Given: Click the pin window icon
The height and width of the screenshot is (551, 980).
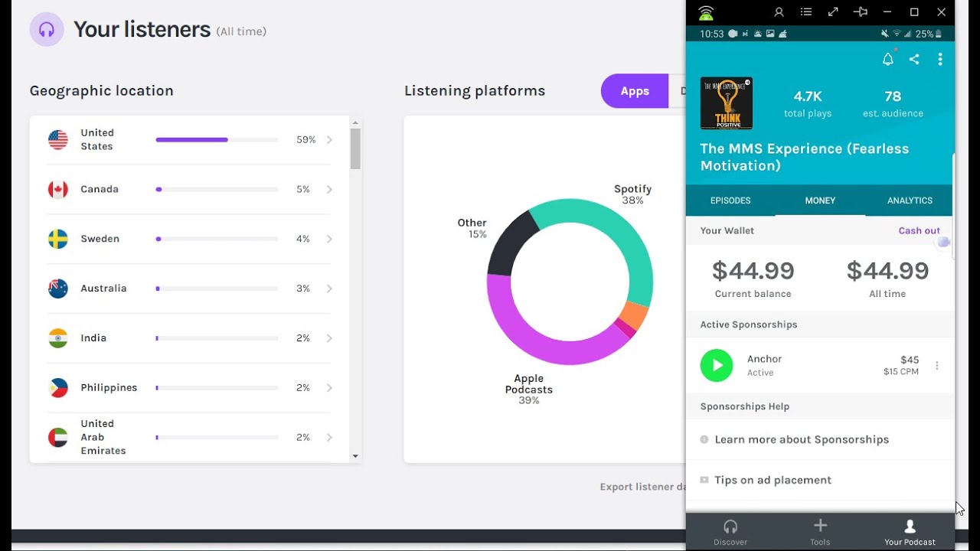Looking at the screenshot, I should point(861,12).
